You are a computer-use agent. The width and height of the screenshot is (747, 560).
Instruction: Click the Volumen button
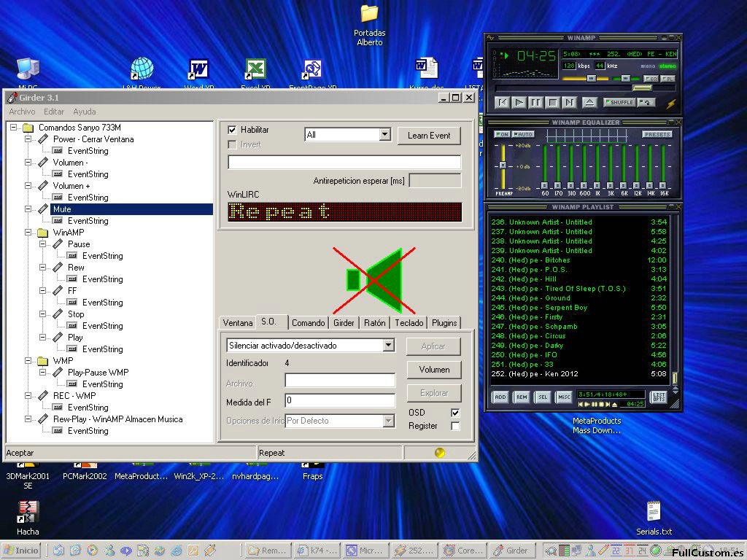(x=434, y=370)
